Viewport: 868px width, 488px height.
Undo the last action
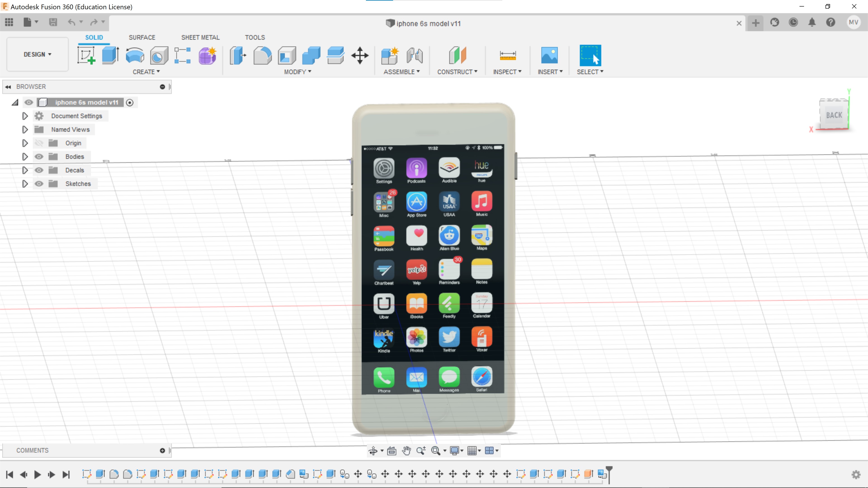pyautogui.click(x=71, y=22)
